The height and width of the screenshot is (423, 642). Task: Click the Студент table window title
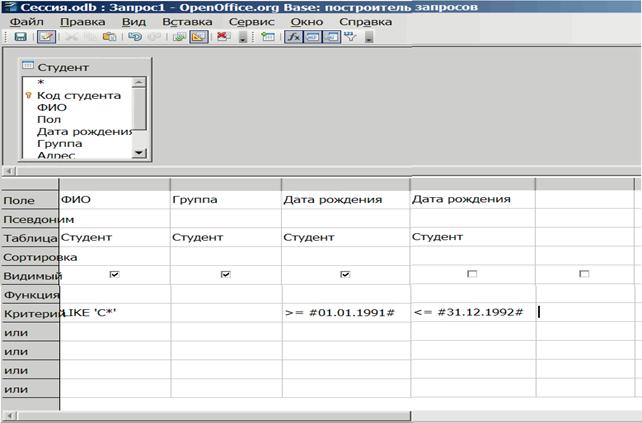coord(63,67)
